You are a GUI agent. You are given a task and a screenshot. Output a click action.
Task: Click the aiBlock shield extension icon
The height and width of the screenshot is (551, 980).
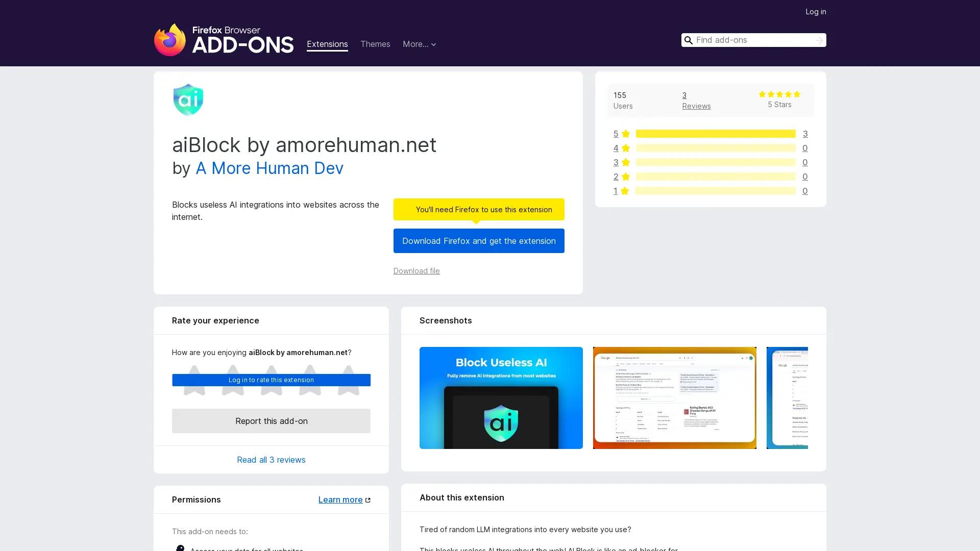[188, 99]
